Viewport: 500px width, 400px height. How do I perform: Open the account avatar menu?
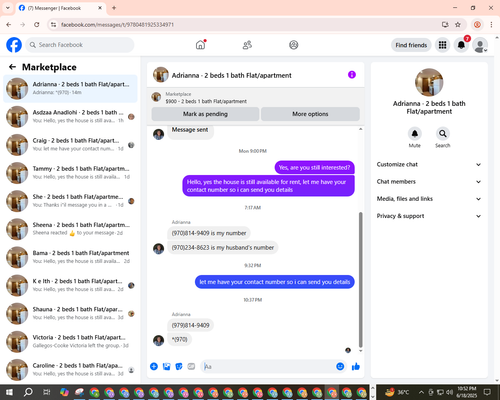480,45
